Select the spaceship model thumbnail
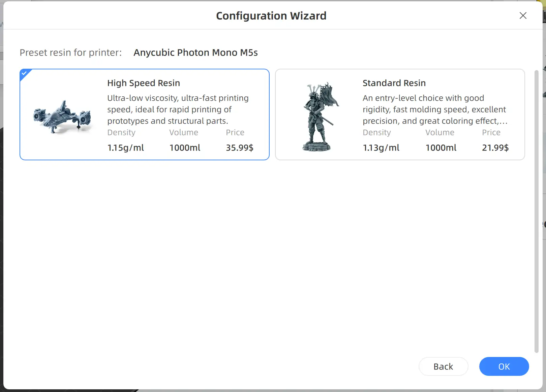546x392 pixels. click(62, 117)
